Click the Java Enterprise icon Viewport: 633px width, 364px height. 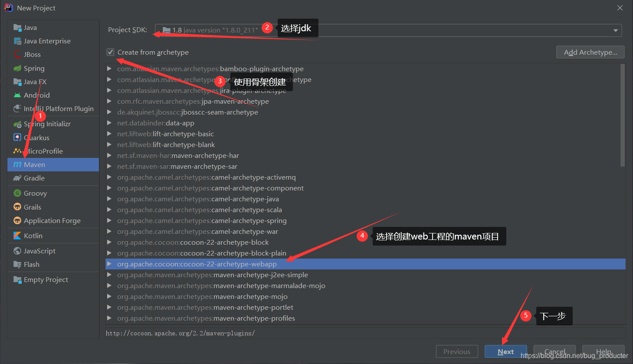(17, 41)
